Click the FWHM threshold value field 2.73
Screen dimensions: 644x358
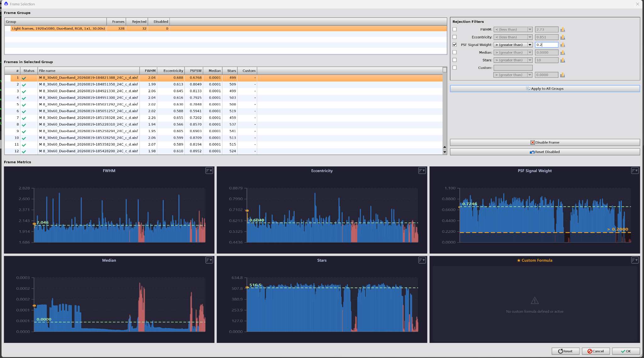pos(547,30)
